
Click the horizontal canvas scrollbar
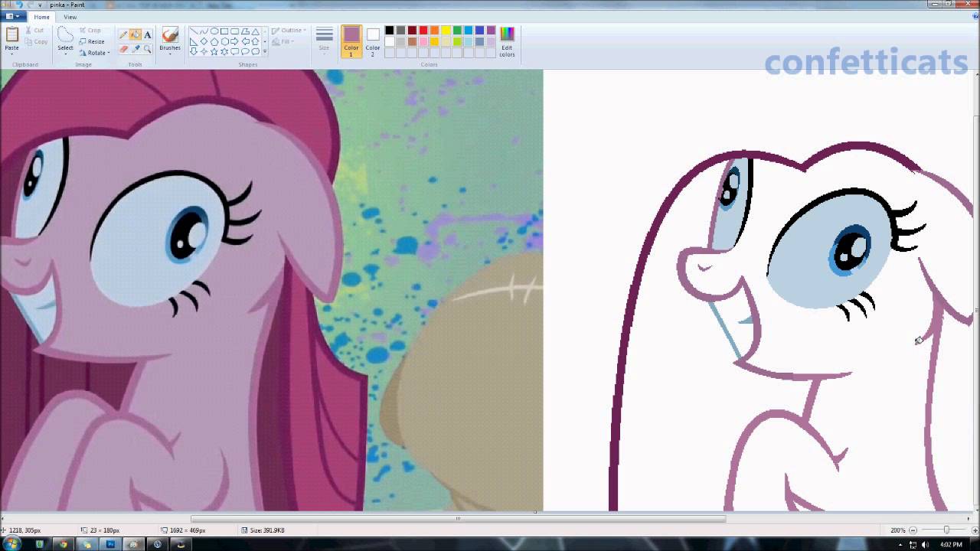[x=458, y=518]
